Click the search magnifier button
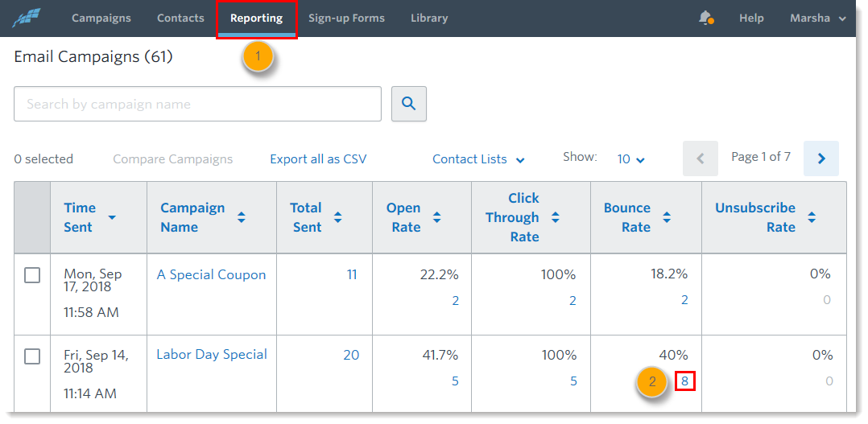Viewport: 868px width, 424px height. [408, 103]
